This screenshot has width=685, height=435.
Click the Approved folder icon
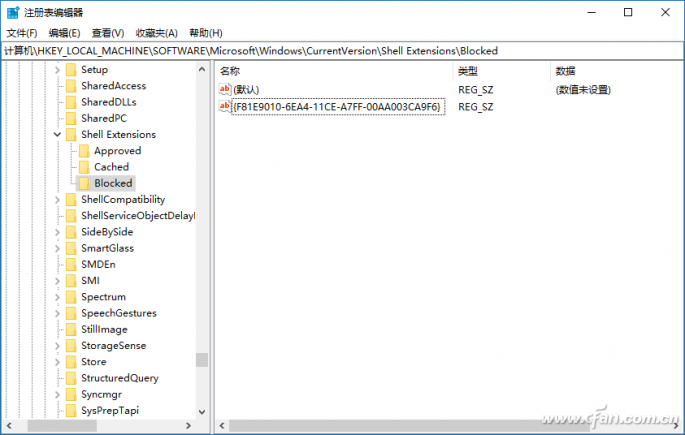pyautogui.click(x=84, y=151)
